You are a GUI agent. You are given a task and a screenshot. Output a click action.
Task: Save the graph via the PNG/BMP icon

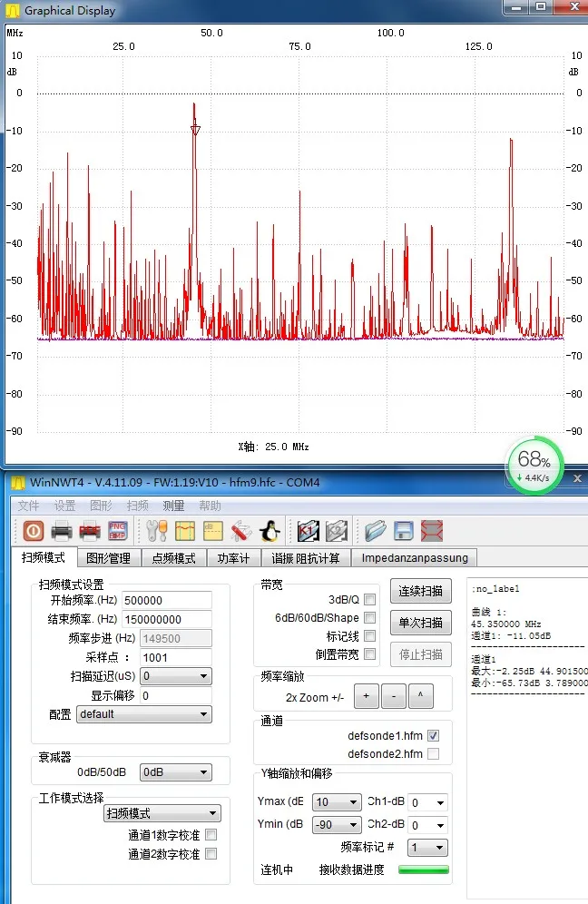(x=118, y=530)
